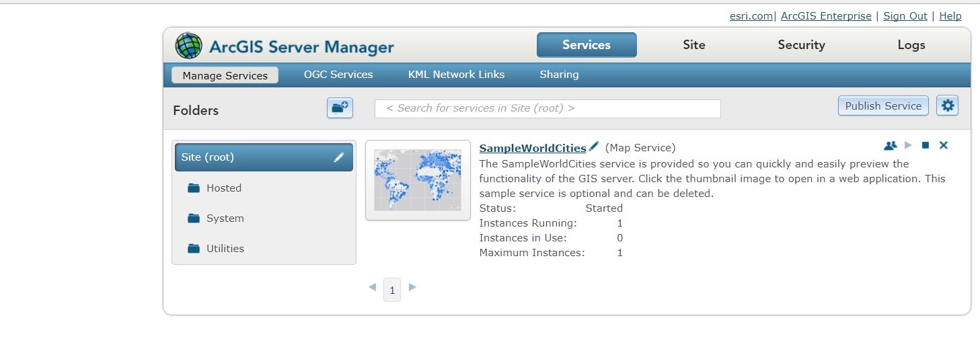
Task: Click the Publish Service button
Action: (x=883, y=106)
